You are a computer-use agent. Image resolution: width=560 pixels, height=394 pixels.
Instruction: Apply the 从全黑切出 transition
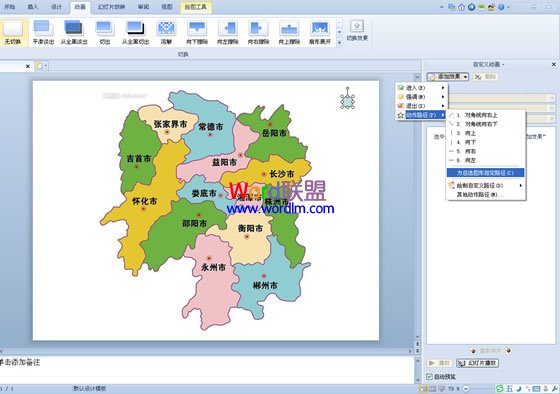click(x=136, y=33)
